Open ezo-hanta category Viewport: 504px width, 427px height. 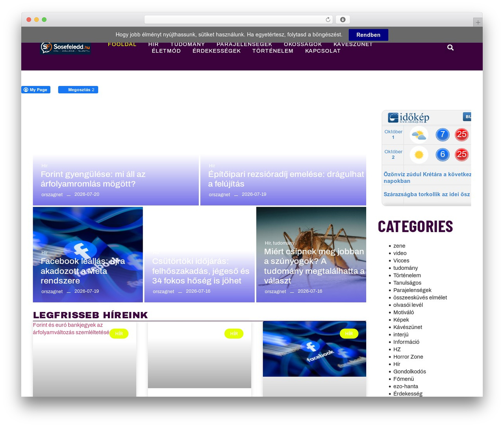(406, 386)
